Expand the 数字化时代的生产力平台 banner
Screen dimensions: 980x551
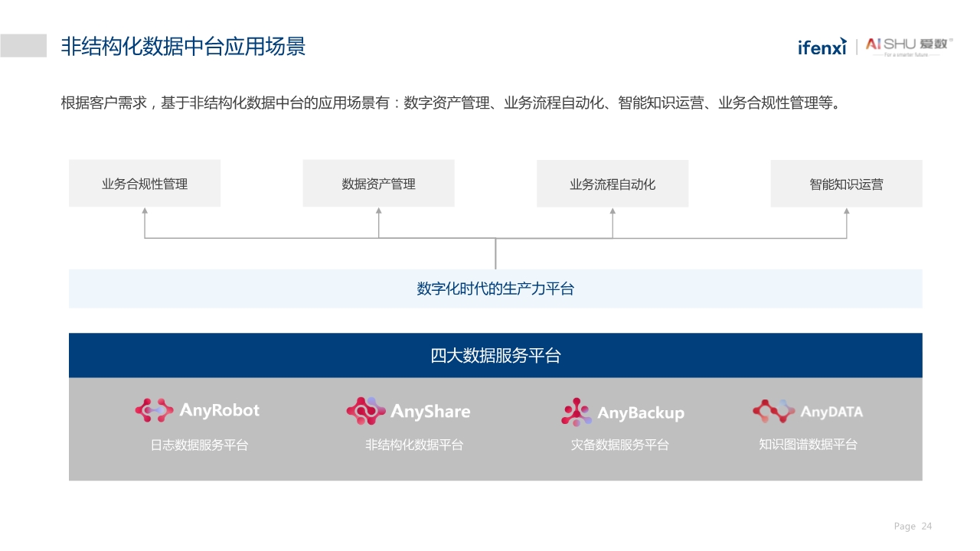point(495,289)
